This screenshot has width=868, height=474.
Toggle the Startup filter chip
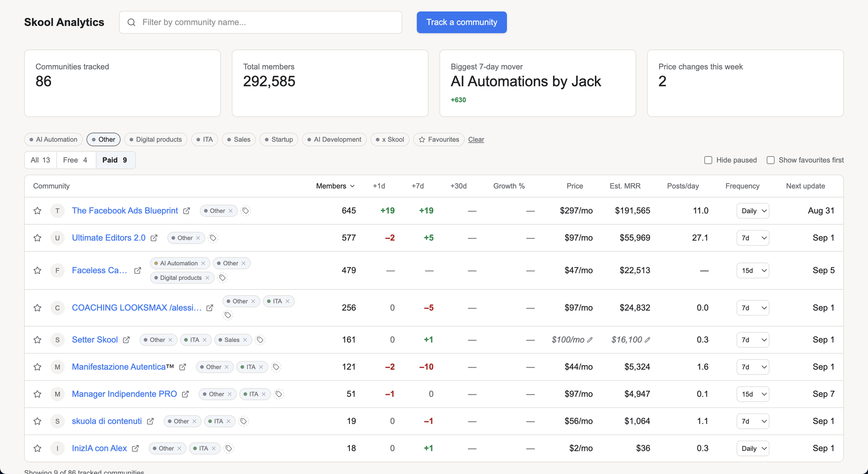click(279, 139)
